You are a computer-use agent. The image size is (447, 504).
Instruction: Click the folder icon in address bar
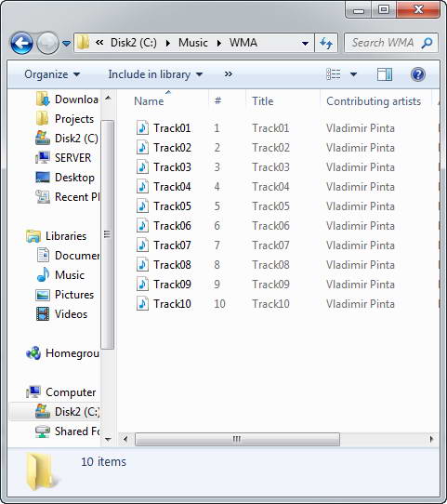[x=83, y=43]
